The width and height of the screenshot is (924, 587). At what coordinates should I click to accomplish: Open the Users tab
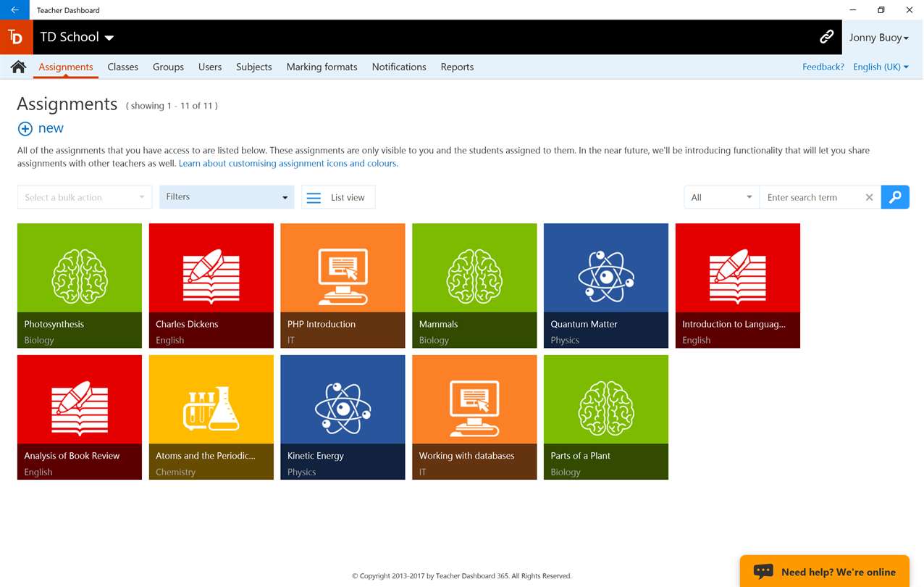click(x=210, y=67)
